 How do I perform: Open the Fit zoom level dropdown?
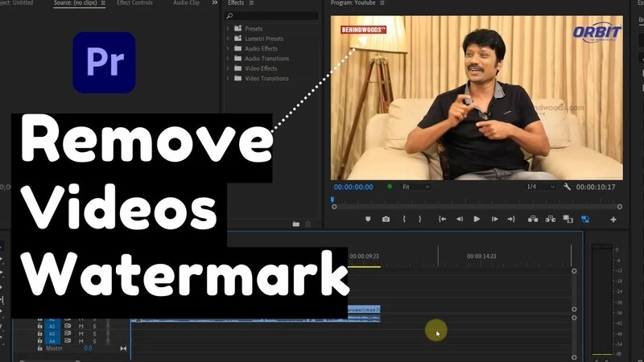coord(415,187)
